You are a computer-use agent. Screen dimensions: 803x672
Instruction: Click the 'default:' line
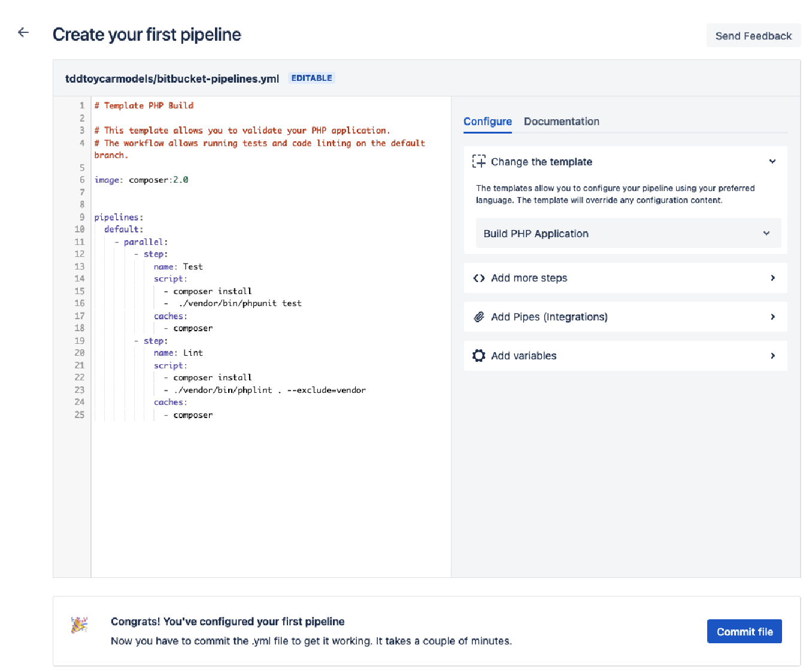pyautogui.click(x=123, y=229)
